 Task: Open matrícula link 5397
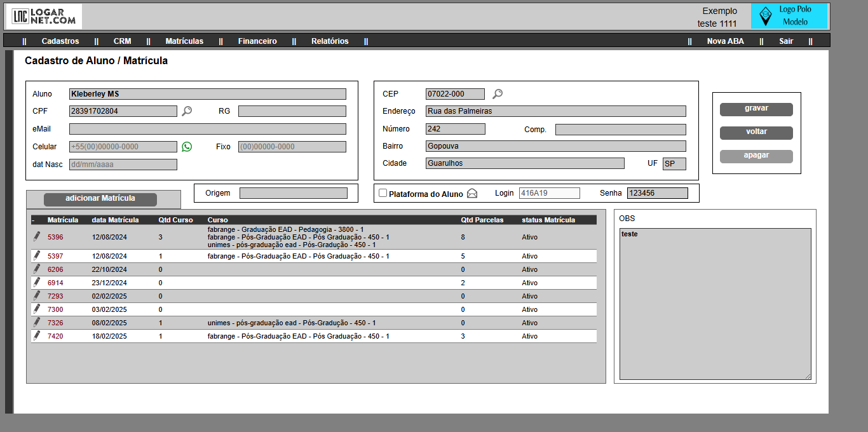[55, 257]
